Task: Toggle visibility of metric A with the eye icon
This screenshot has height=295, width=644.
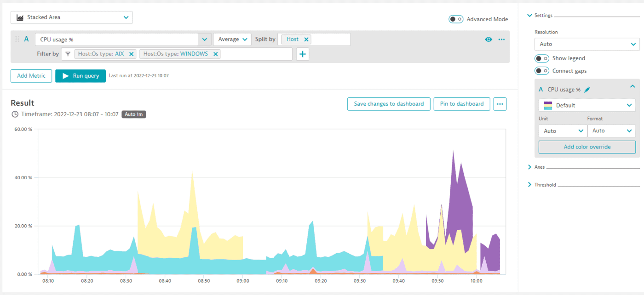Action: click(x=488, y=39)
